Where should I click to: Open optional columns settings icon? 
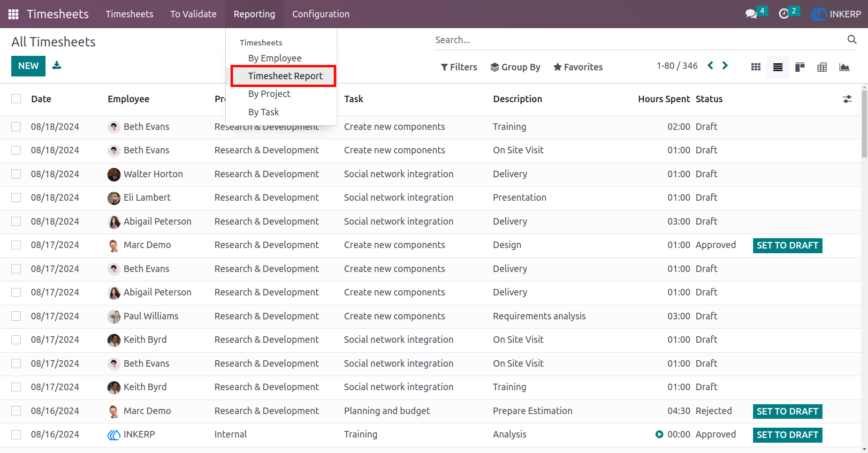[847, 99]
